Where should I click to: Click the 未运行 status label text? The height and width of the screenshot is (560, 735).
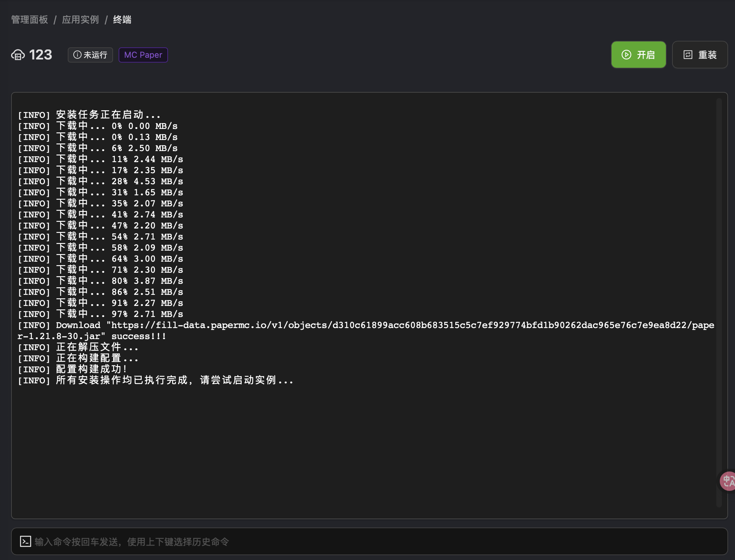coord(95,55)
